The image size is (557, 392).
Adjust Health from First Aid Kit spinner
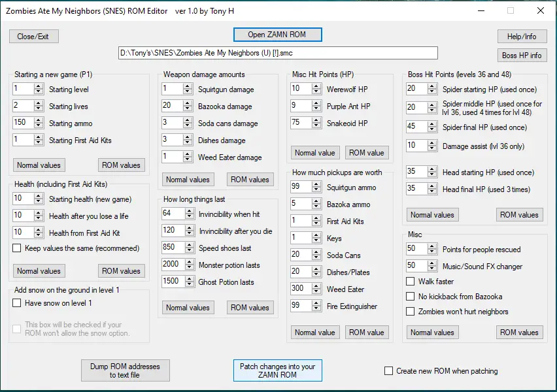pyautogui.click(x=39, y=233)
